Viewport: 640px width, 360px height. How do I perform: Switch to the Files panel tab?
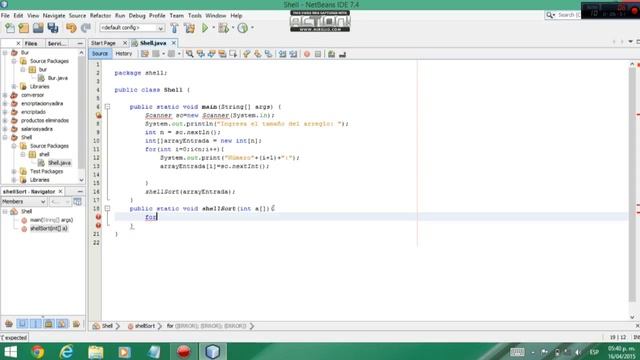[x=31, y=43]
